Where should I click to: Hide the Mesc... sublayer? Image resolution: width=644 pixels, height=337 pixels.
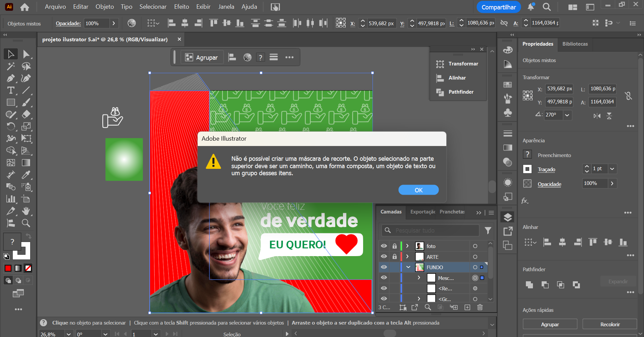(384, 278)
